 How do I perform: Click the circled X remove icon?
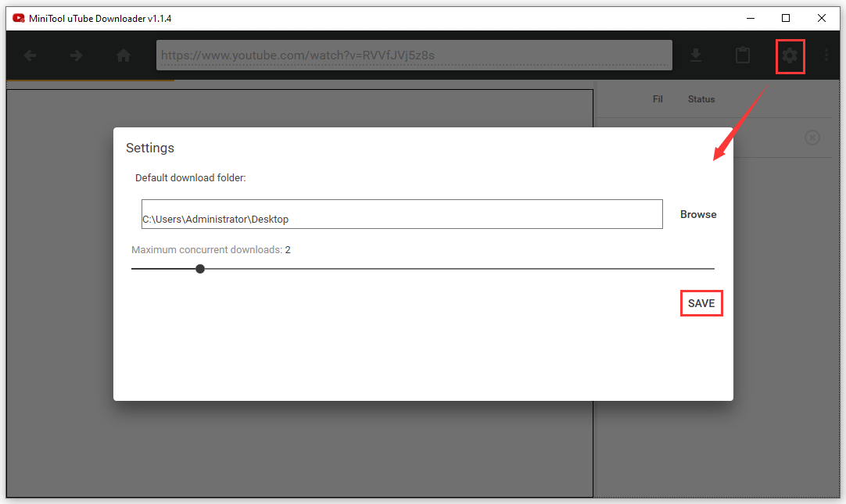click(x=812, y=138)
